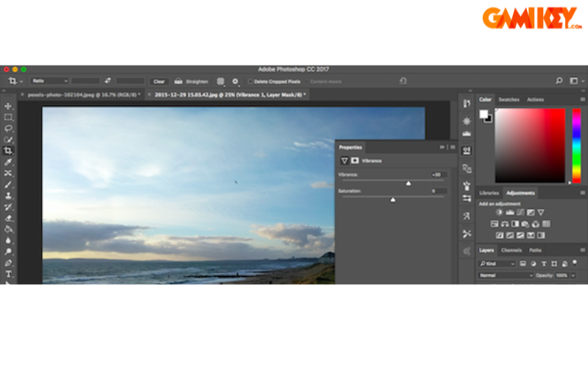
Task: Select the Eraser tool
Action: [x=8, y=218]
